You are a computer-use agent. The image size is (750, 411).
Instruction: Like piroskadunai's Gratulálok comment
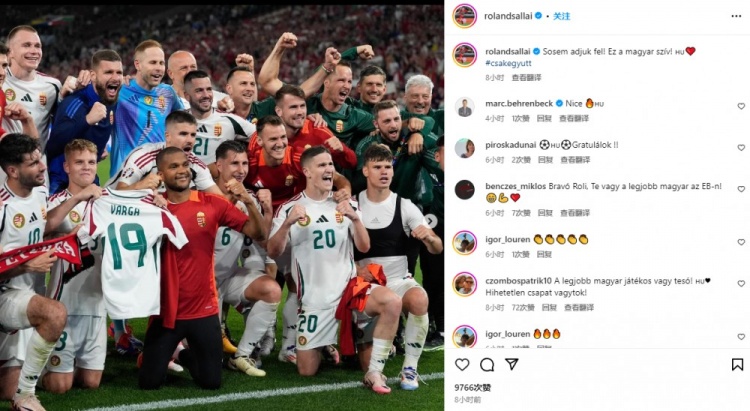pos(741,148)
